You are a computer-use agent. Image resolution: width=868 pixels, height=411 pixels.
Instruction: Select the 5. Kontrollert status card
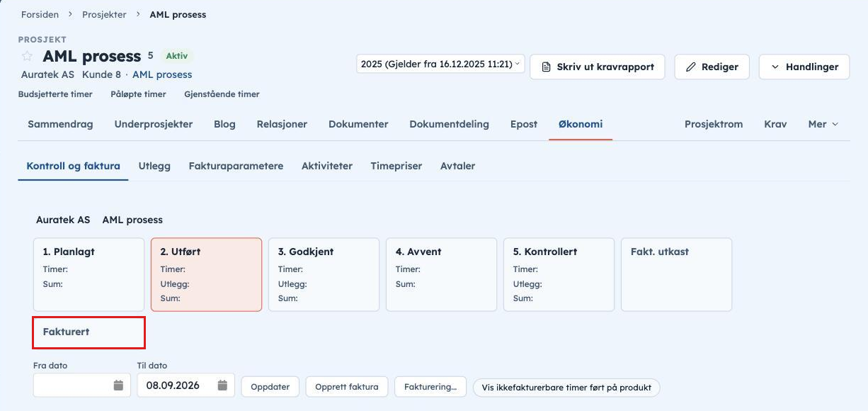[559, 274]
